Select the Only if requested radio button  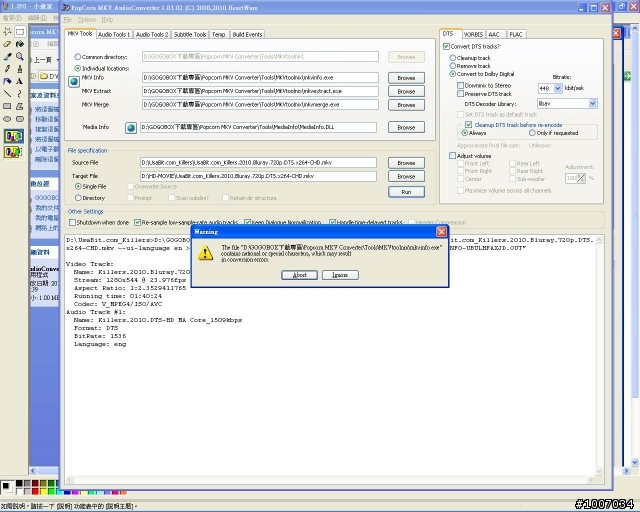(532, 133)
